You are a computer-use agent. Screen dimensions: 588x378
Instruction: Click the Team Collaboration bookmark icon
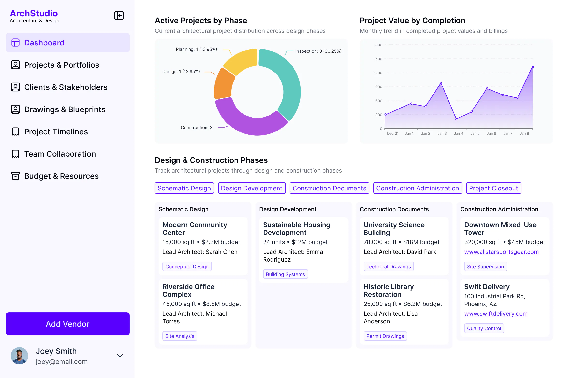[x=15, y=154]
